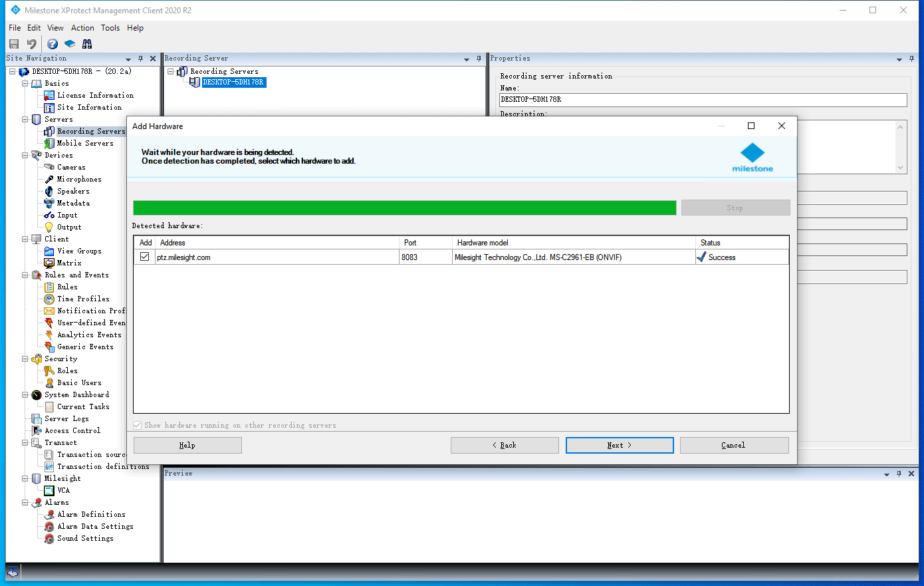Viewport: 924px width, 586px height.
Task: Collapse the Devices tree node
Action: pyautogui.click(x=25, y=156)
